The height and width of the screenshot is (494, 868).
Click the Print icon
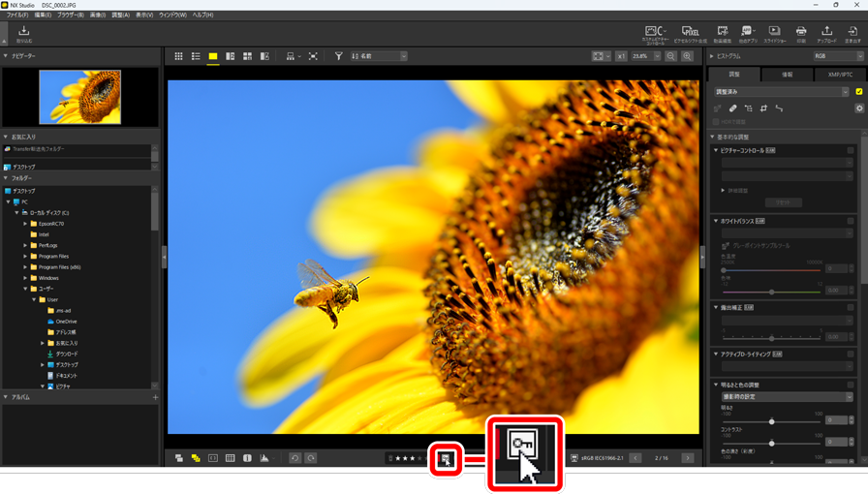pyautogui.click(x=801, y=34)
